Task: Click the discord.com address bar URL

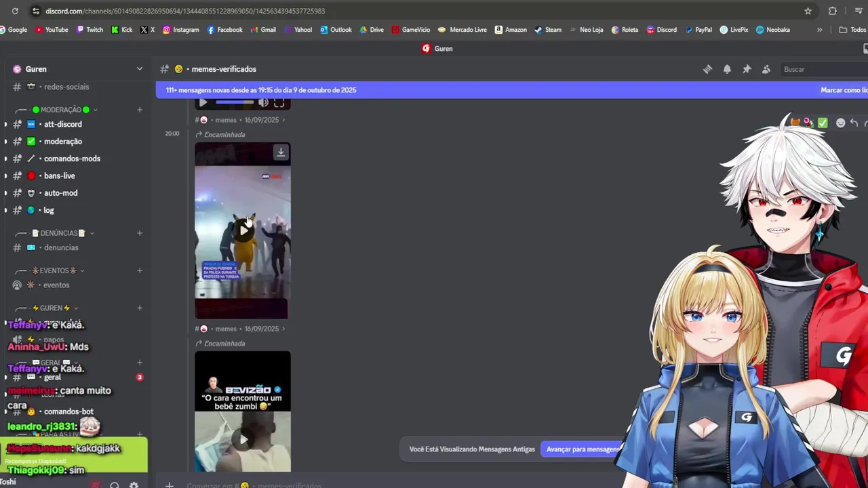Action: click(185, 11)
